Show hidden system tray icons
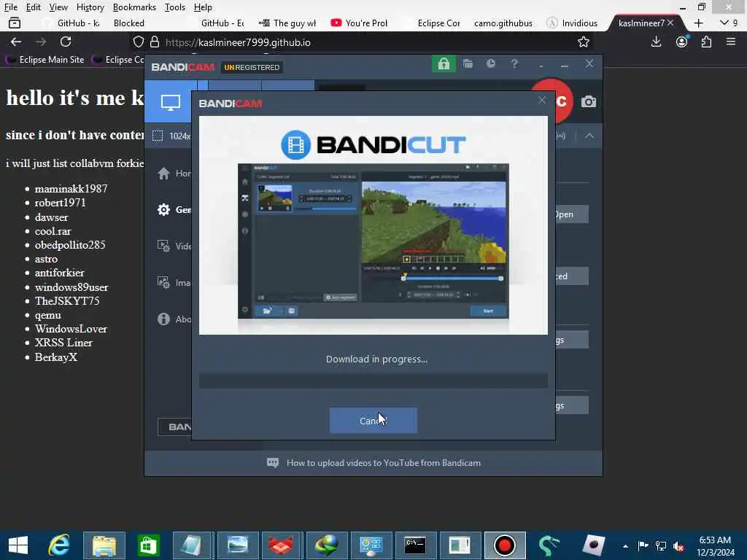 [625, 545]
